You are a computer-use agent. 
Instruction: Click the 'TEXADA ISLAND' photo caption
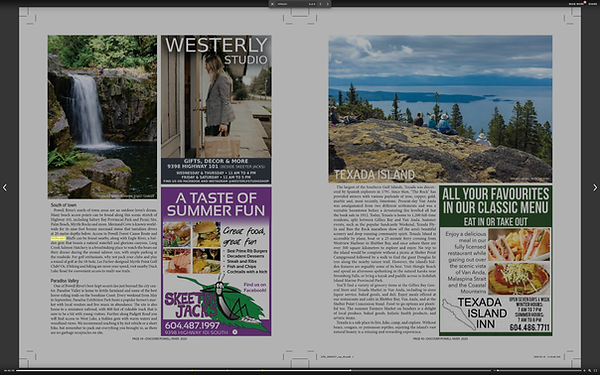(374, 175)
